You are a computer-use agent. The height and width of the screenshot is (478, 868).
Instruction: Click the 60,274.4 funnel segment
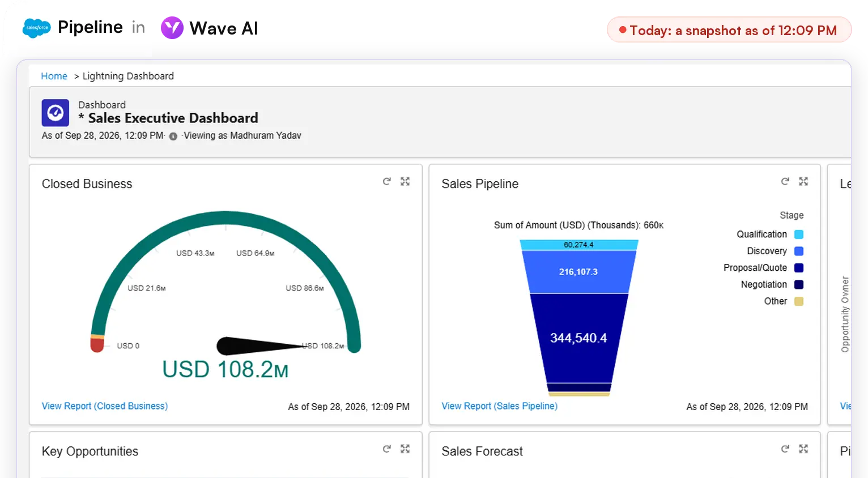click(579, 245)
